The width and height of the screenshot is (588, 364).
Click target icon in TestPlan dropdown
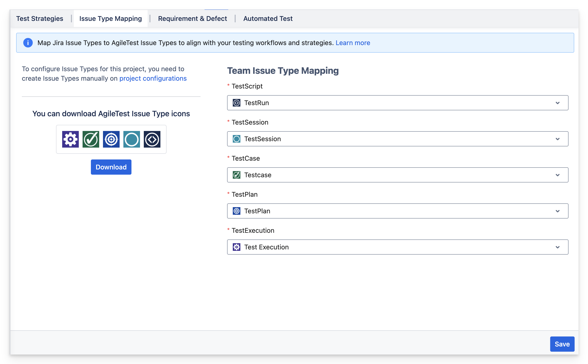237,211
